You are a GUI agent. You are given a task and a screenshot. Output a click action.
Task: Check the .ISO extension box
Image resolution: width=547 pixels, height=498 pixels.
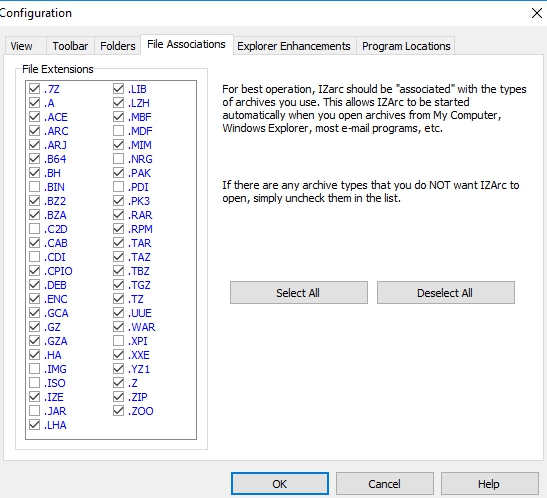(x=35, y=383)
